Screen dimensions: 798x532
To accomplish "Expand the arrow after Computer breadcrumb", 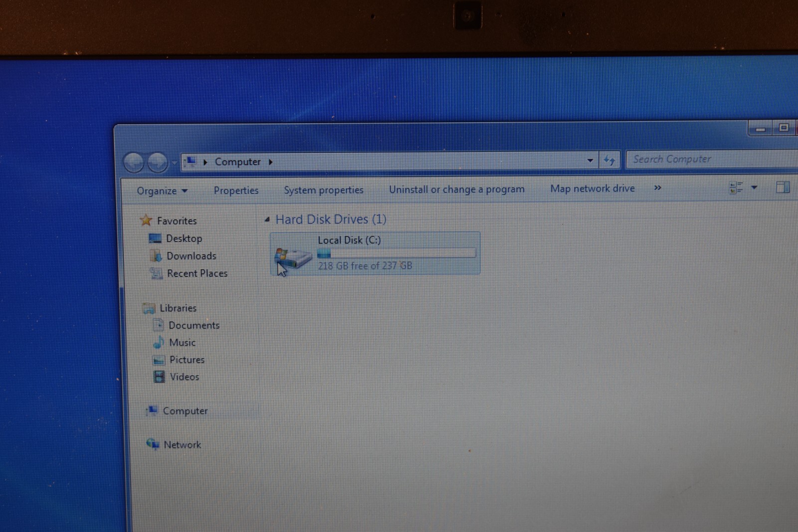I will pos(270,162).
